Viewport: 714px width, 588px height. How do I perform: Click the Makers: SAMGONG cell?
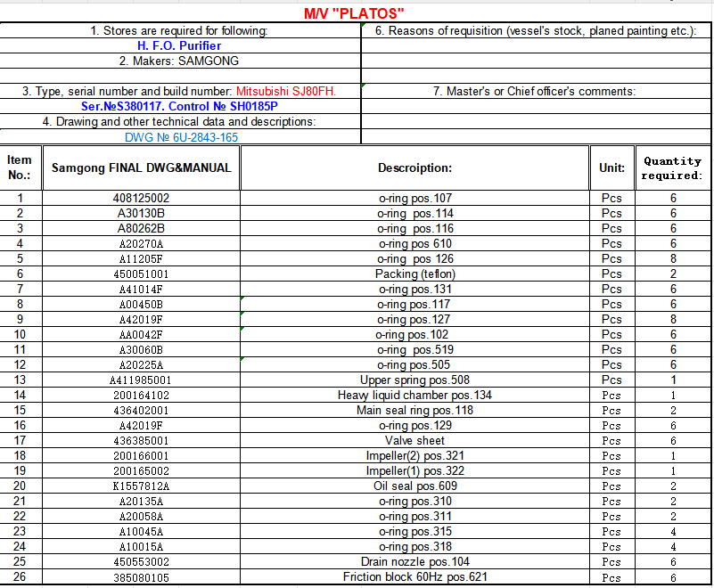179,61
